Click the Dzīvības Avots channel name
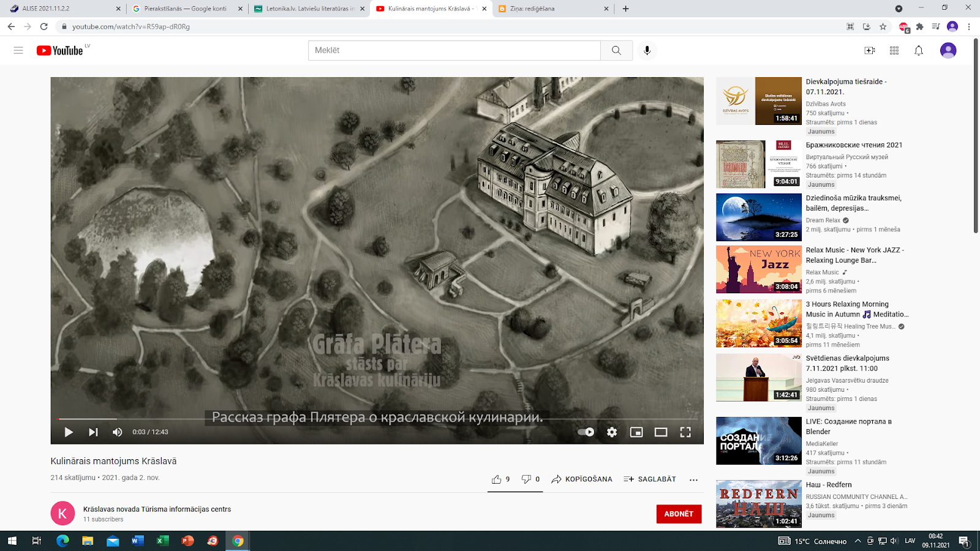Image resolution: width=980 pixels, height=551 pixels. (x=826, y=104)
